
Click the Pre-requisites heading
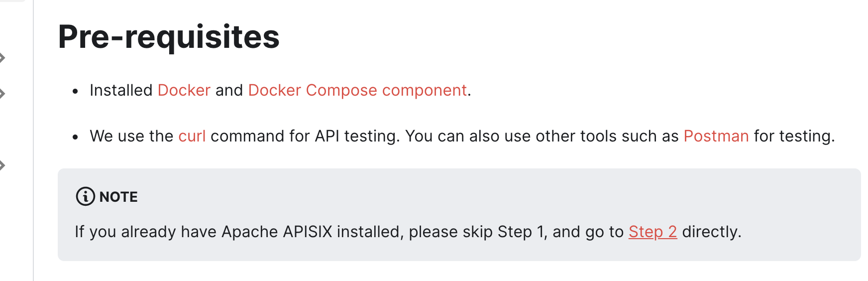coord(169,37)
